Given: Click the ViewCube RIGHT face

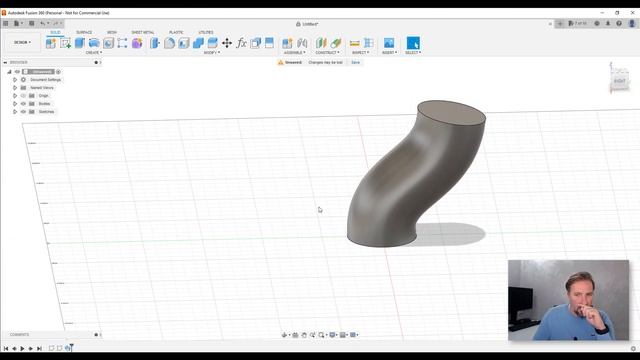Looking at the screenshot, I should tap(620, 81).
